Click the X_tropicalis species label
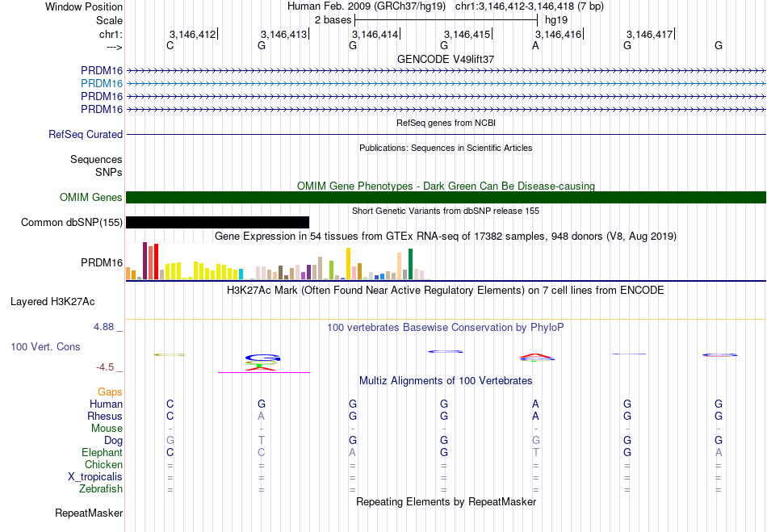767x532 pixels. point(95,477)
